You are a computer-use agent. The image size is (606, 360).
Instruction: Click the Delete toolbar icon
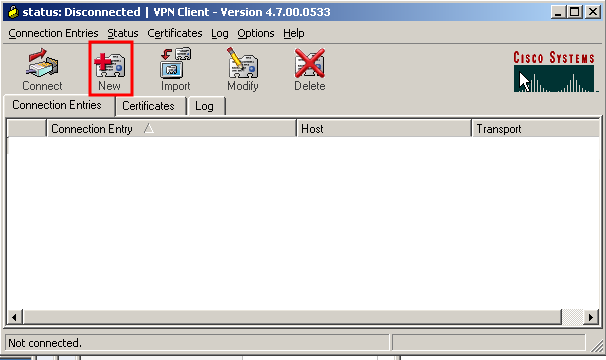tap(310, 70)
